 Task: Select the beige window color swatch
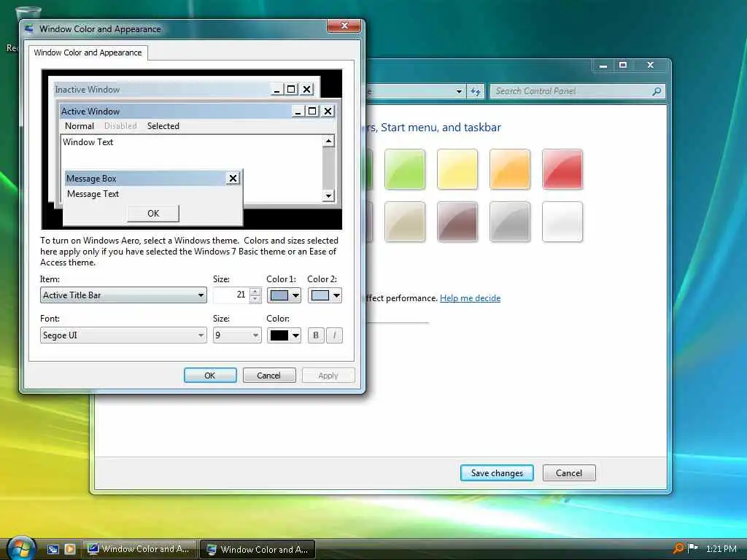click(404, 222)
